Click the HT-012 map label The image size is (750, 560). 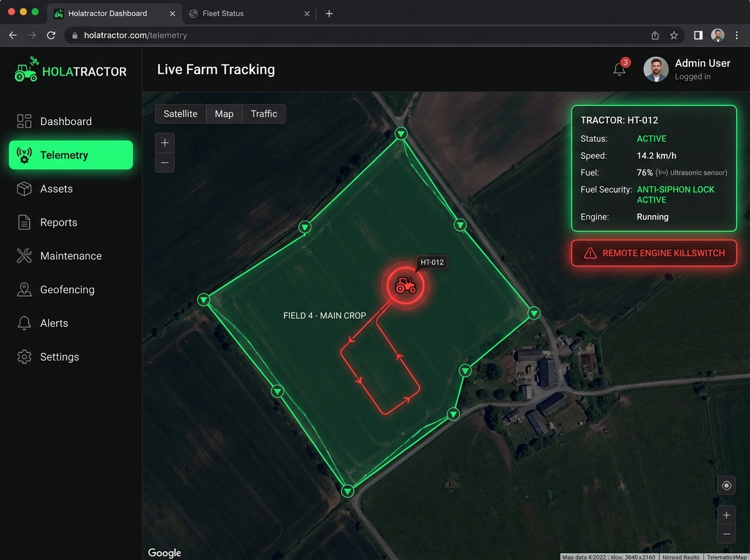tap(432, 262)
